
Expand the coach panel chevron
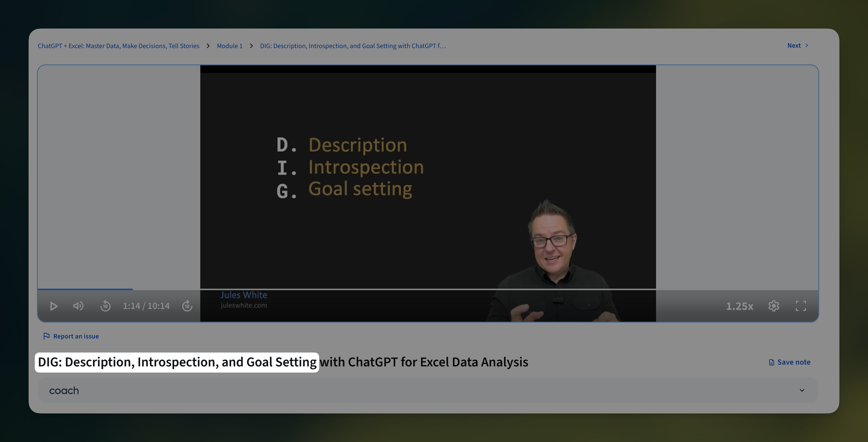[x=802, y=390]
